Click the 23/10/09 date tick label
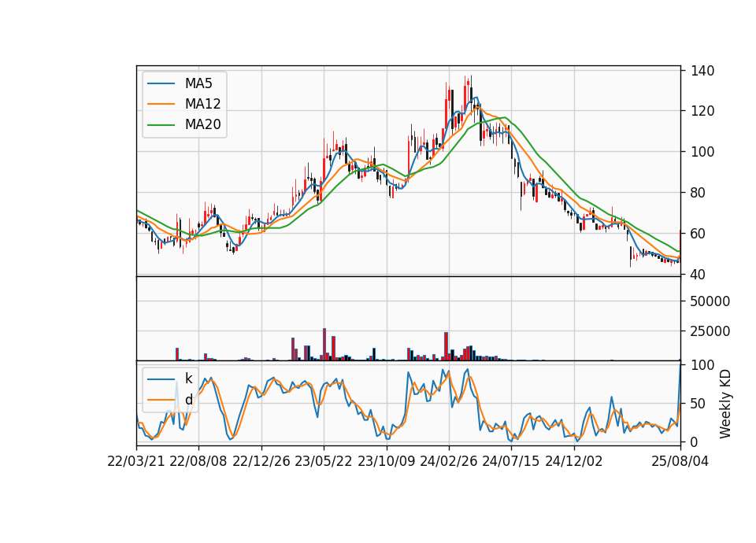 [x=386, y=461]
